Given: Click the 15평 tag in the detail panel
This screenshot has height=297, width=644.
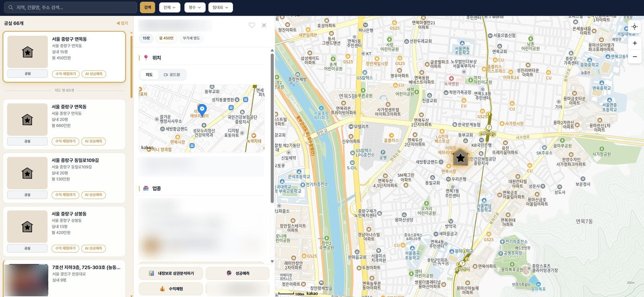Looking at the screenshot, I should pos(146,38).
